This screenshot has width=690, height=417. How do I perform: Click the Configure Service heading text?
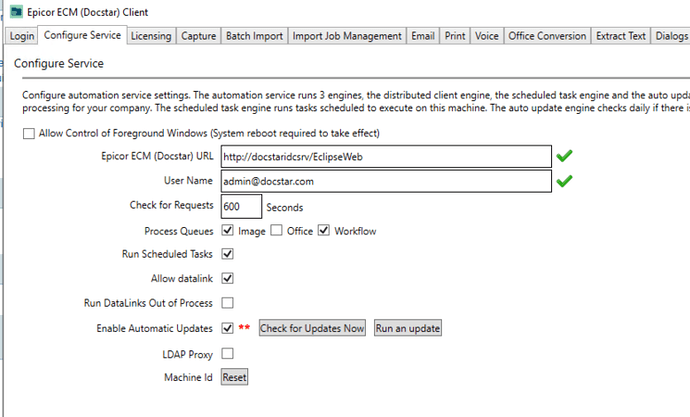click(x=59, y=63)
